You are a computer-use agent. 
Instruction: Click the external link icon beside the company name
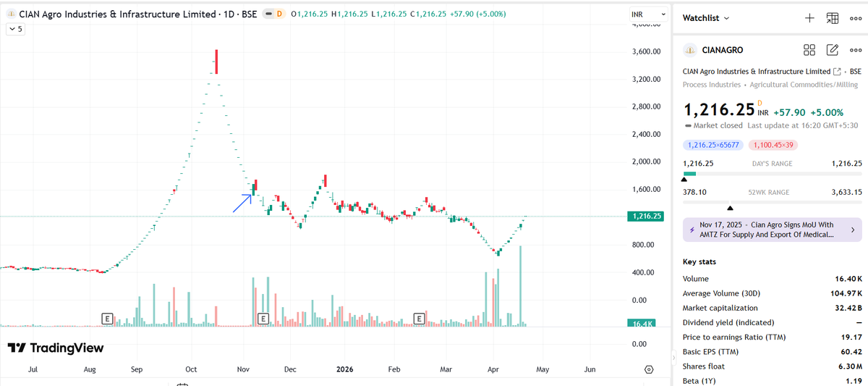pos(838,72)
